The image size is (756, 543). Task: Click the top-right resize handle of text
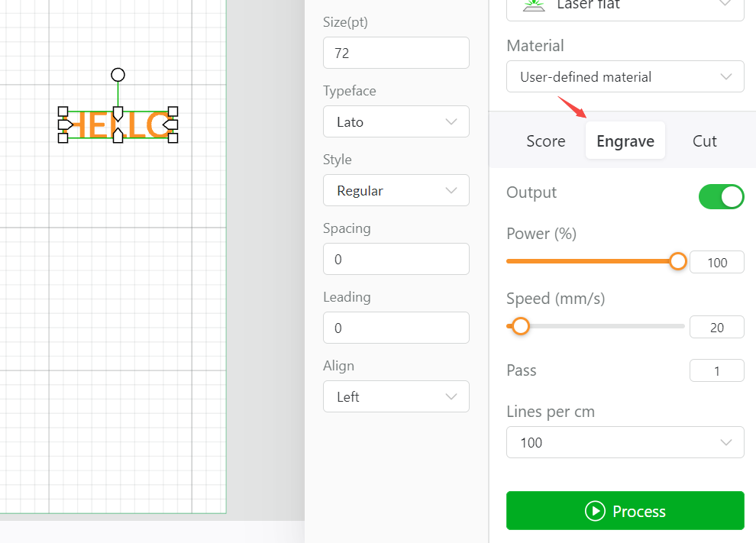(173, 112)
